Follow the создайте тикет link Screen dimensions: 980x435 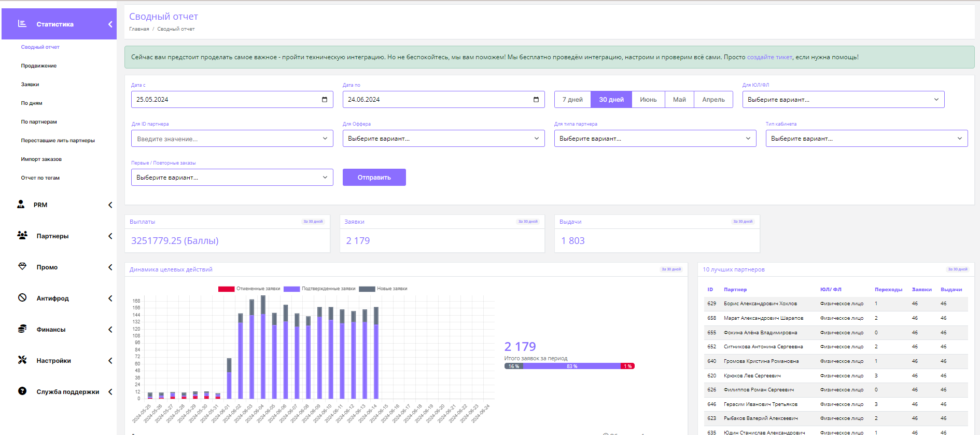click(x=769, y=57)
